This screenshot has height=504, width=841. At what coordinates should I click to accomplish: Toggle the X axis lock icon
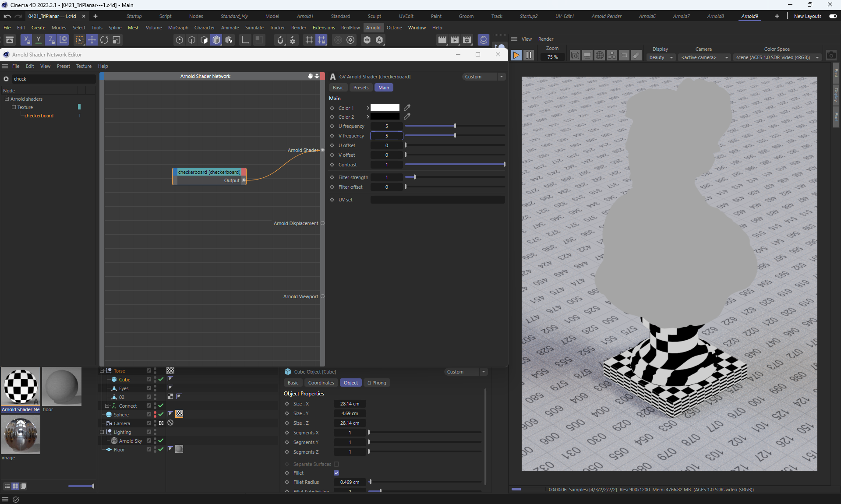coord(26,40)
